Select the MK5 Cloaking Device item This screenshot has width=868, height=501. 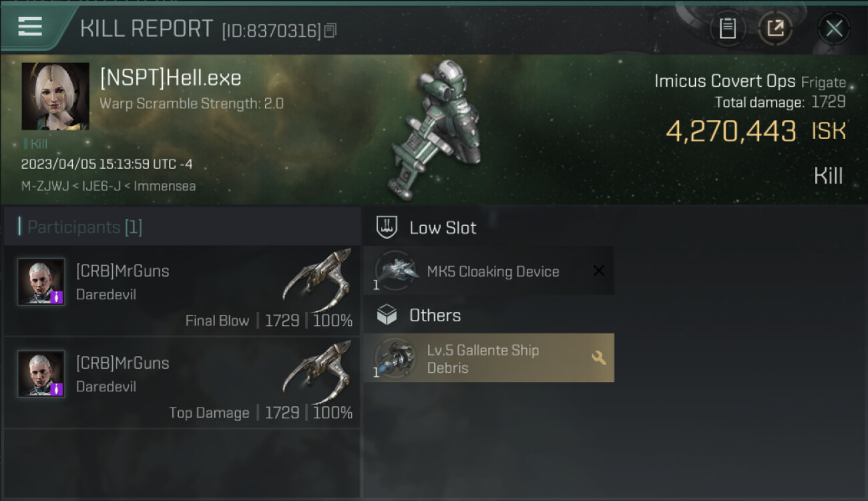point(489,271)
